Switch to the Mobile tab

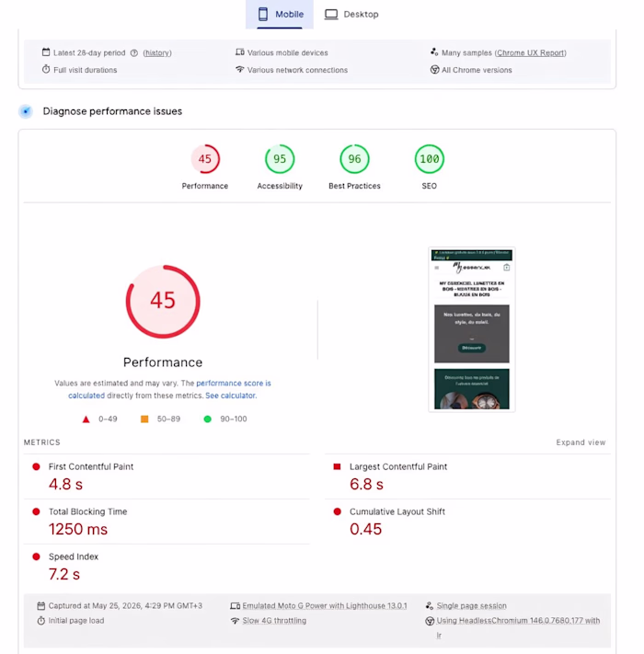[x=280, y=14]
